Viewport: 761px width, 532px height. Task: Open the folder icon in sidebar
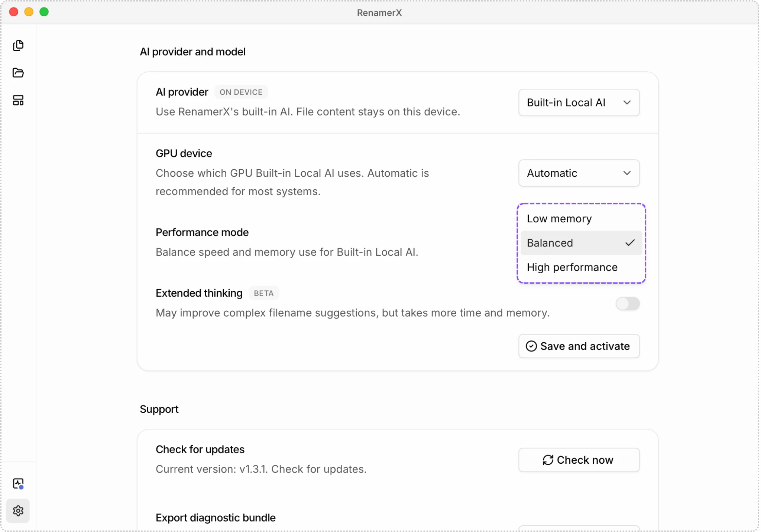[x=18, y=73]
